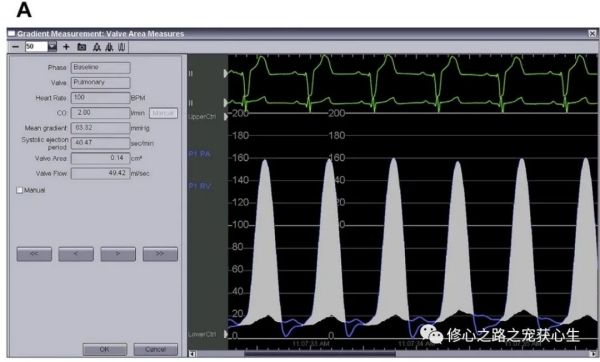The width and height of the screenshot is (600, 362).
Task: Click the UpperCtrl triangle marker
Action: pyautogui.click(x=226, y=116)
